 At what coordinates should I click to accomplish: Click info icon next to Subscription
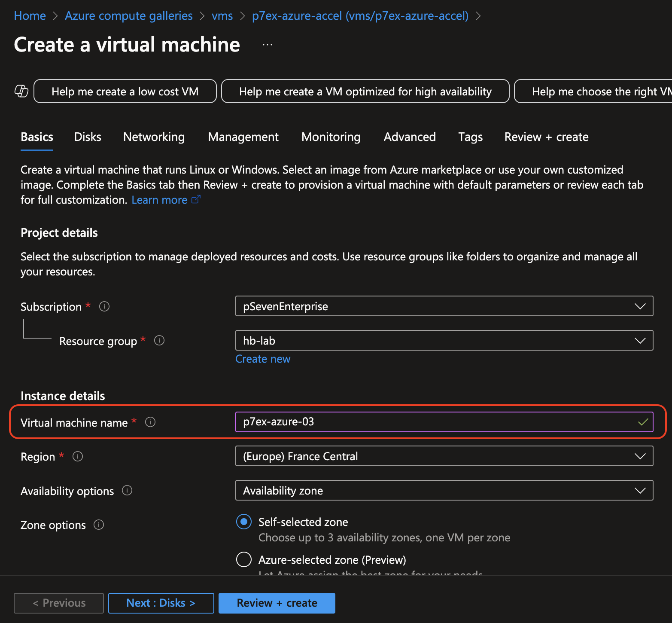click(x=104, y=306)
